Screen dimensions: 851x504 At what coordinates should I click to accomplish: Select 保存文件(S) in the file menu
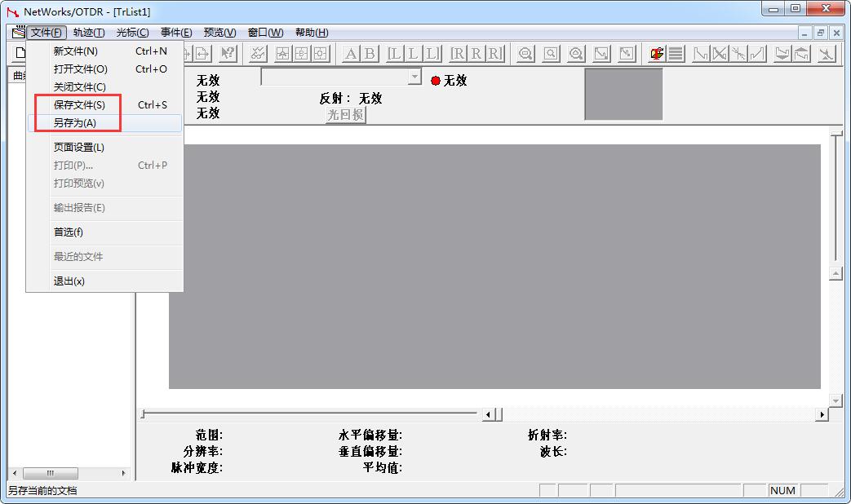[79, 105]
